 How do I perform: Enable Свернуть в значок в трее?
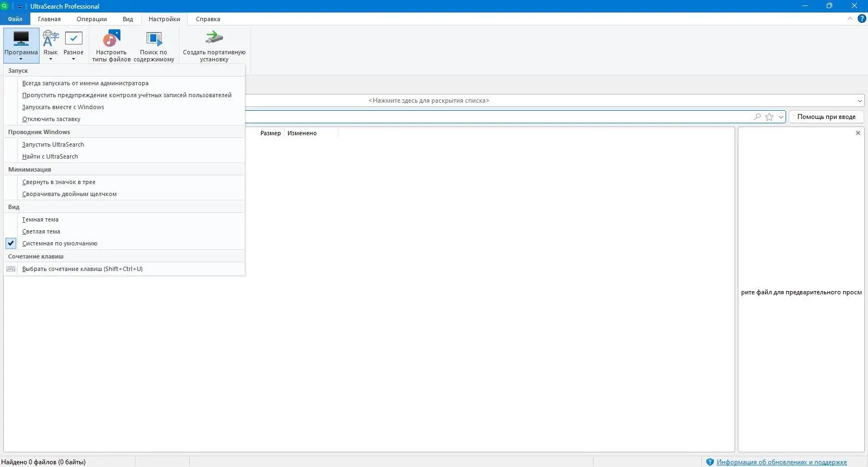pos(124,182)
